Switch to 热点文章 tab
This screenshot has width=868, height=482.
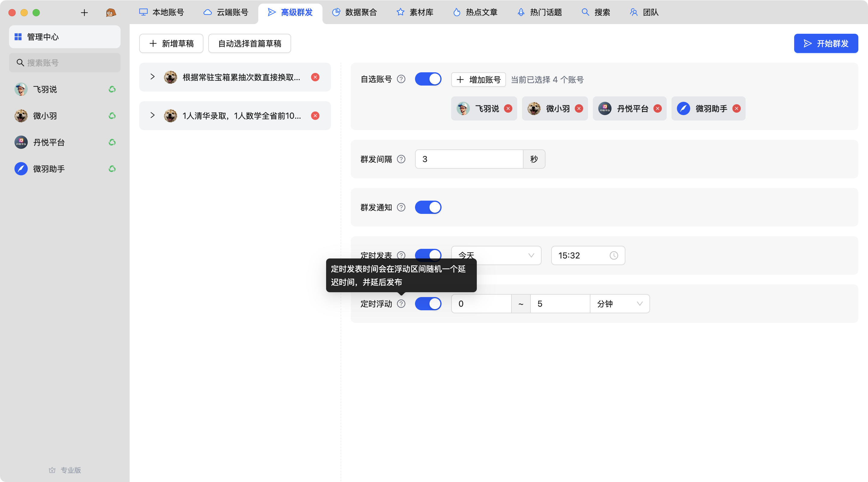tap(475, 12)
